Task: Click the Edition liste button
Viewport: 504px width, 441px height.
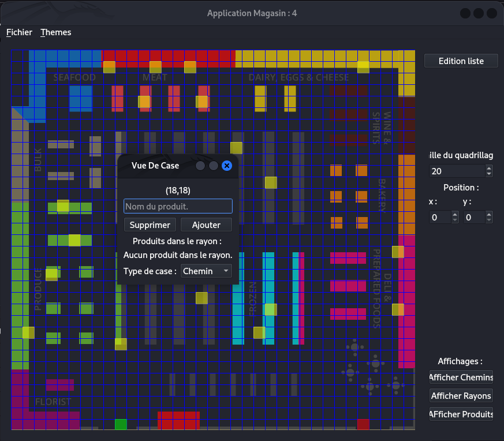Action: [x=461, y=61]
